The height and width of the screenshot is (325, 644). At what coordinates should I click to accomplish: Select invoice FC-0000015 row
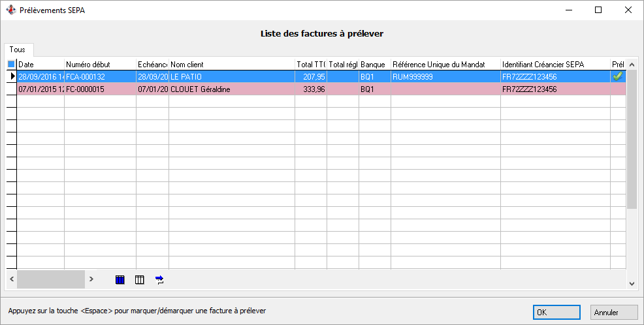[99, 89]
